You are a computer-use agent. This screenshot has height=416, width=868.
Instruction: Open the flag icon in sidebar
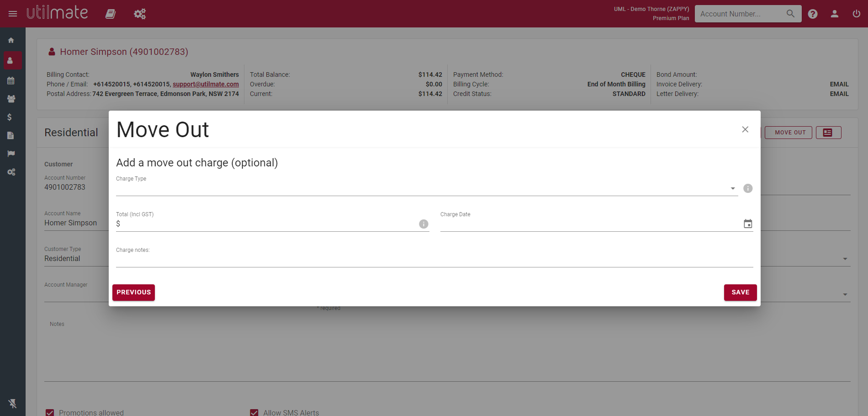coord(11,154)
